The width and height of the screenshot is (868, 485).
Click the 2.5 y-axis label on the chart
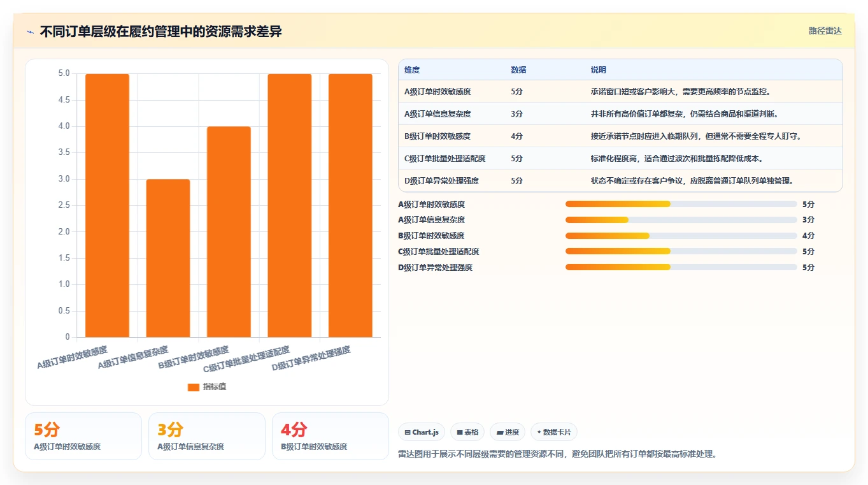[64, 205]
